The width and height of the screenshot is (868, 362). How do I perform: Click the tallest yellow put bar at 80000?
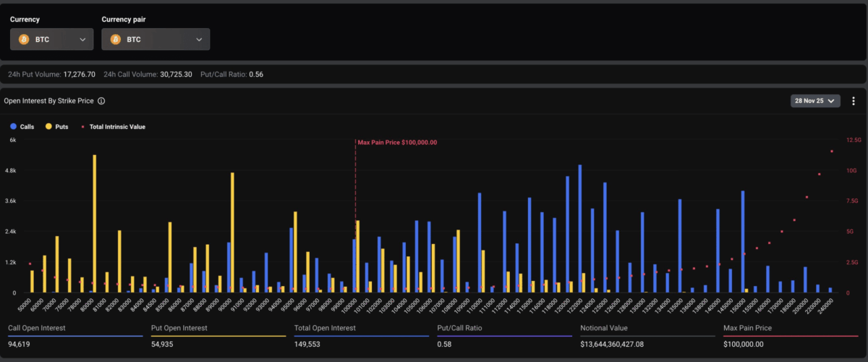point(95,223)
